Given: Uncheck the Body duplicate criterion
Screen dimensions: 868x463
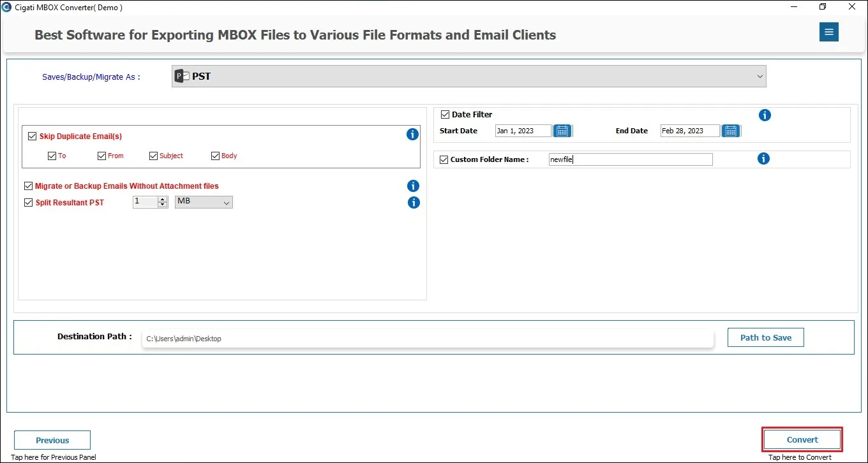Looking at the screenshot, I should (215, 156).
